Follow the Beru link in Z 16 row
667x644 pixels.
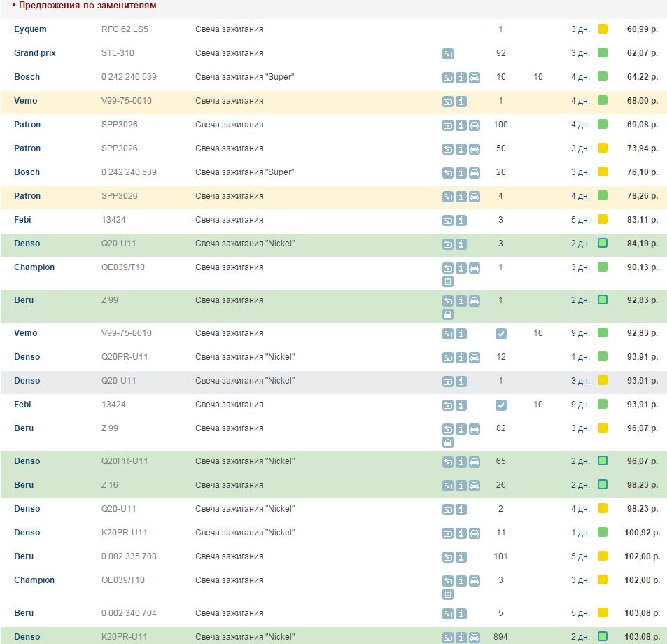coord(24,485)
